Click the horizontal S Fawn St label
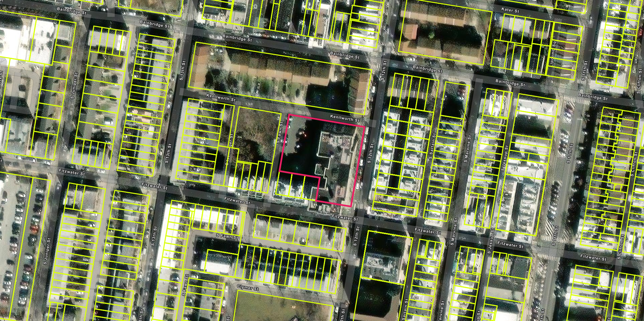Image resolution: width=644 pixels, height=321 pixels. [x=227, y=236]
